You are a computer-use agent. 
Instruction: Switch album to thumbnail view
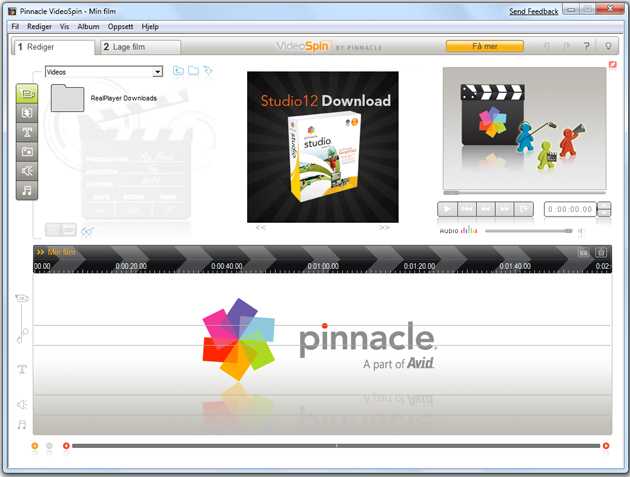[x=68, y=230]
